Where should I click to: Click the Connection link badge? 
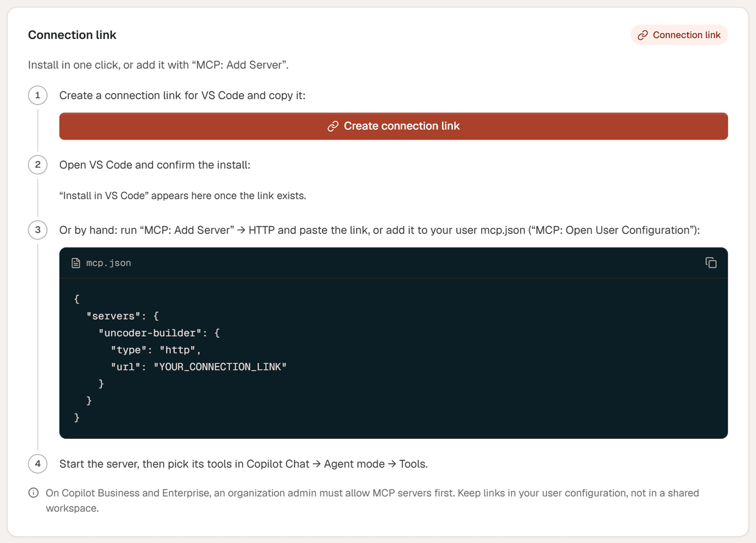(x=679, y=35)
